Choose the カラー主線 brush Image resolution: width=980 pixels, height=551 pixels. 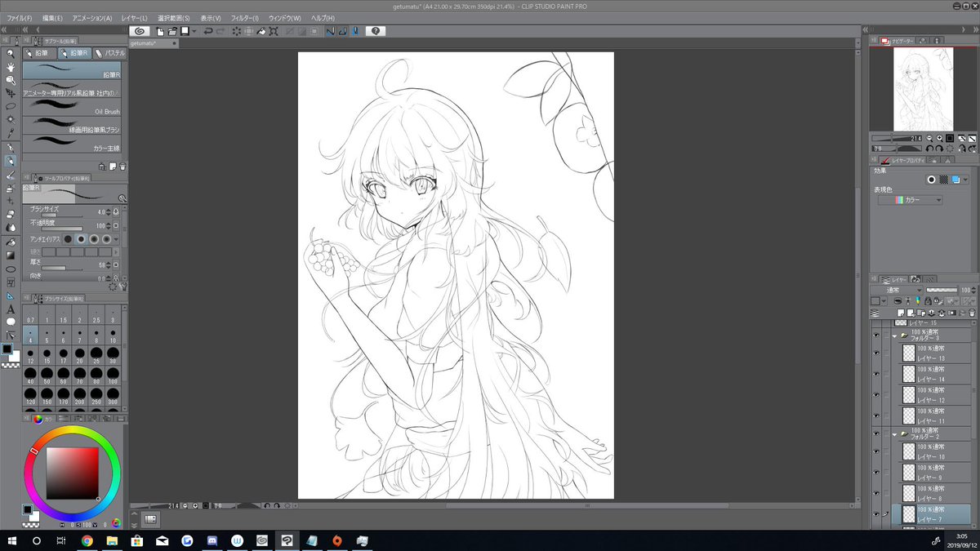pyautogui.click(x=72, y=144)
